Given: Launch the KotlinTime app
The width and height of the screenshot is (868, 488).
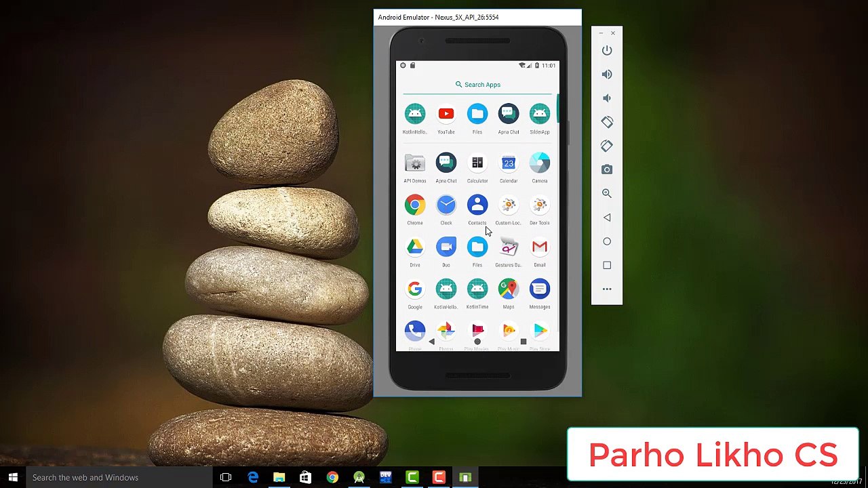Looking at the screenshot, I should coord(477,289).
